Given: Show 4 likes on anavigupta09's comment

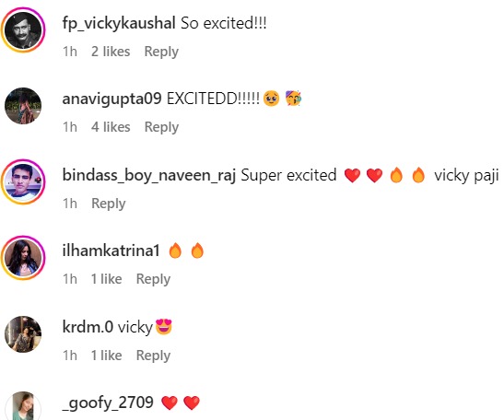Looking at the screenshot, I should (x=111, y=127).
